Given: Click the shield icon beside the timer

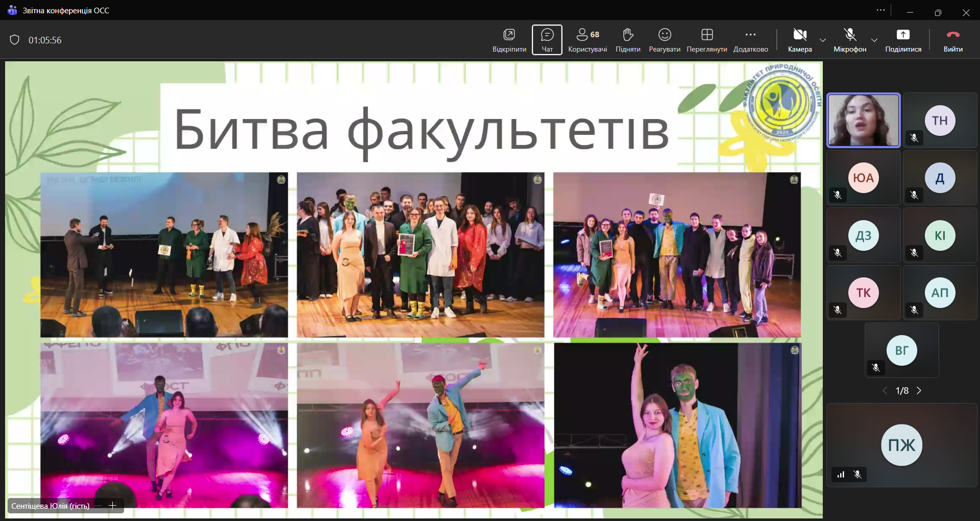Looking at the screenshot, I should [15, 40].
